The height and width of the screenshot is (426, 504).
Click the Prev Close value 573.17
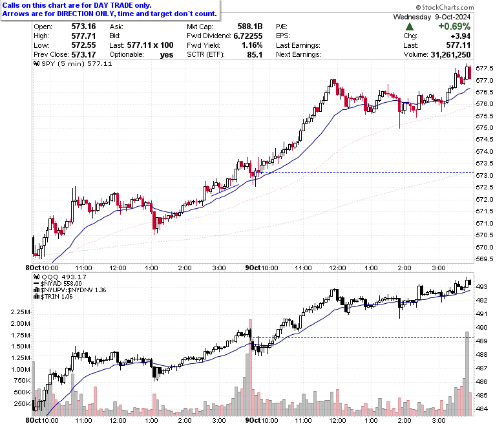click(83, 55)
